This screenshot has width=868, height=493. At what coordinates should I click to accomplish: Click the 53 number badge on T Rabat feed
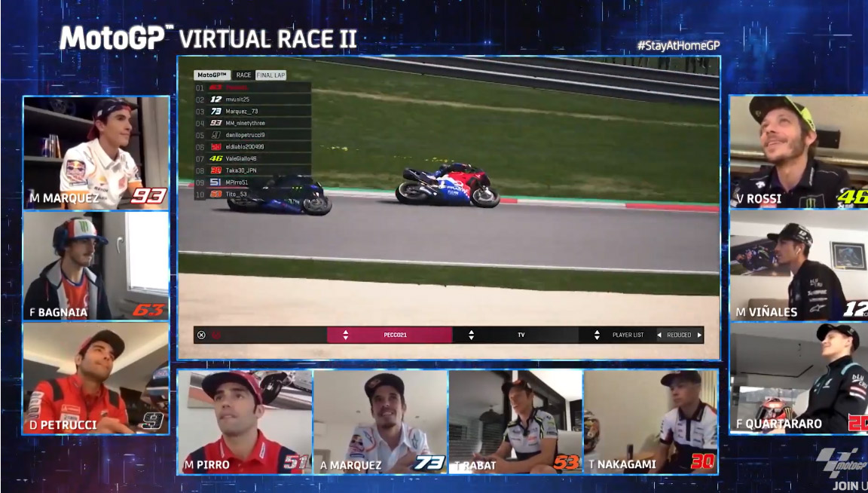[x=566, y=461]
